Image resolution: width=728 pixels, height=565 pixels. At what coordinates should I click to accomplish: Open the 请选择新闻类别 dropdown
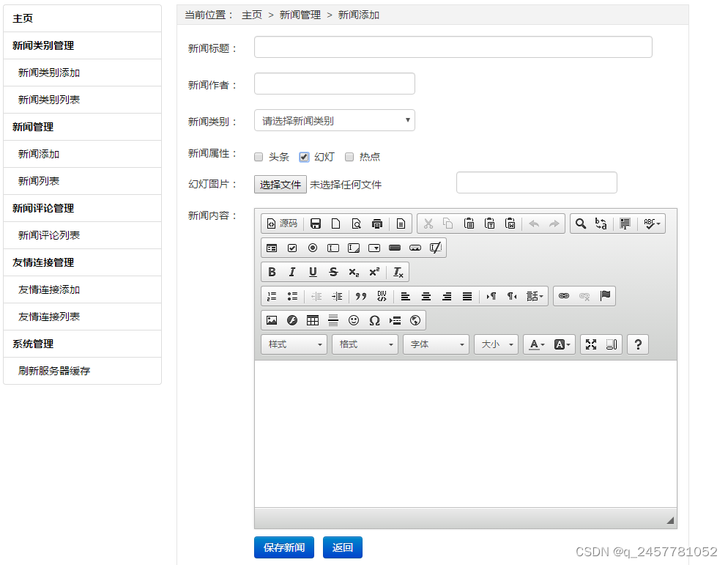click(x=334, y=120)
